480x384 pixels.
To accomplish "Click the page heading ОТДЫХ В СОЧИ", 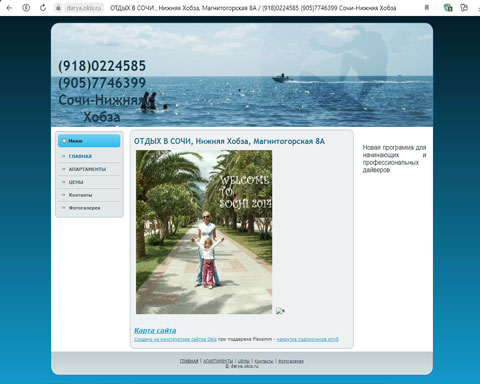I will pyautogui.click(x=229, y=141).
